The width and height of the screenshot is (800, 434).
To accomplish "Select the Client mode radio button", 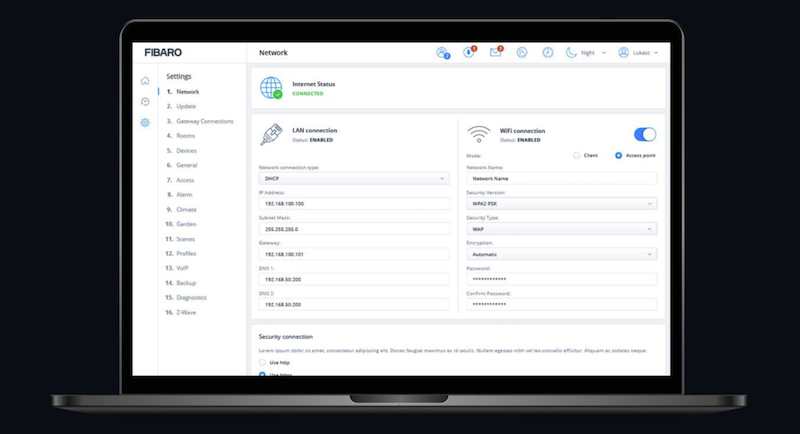I will (x=576, y=155).
